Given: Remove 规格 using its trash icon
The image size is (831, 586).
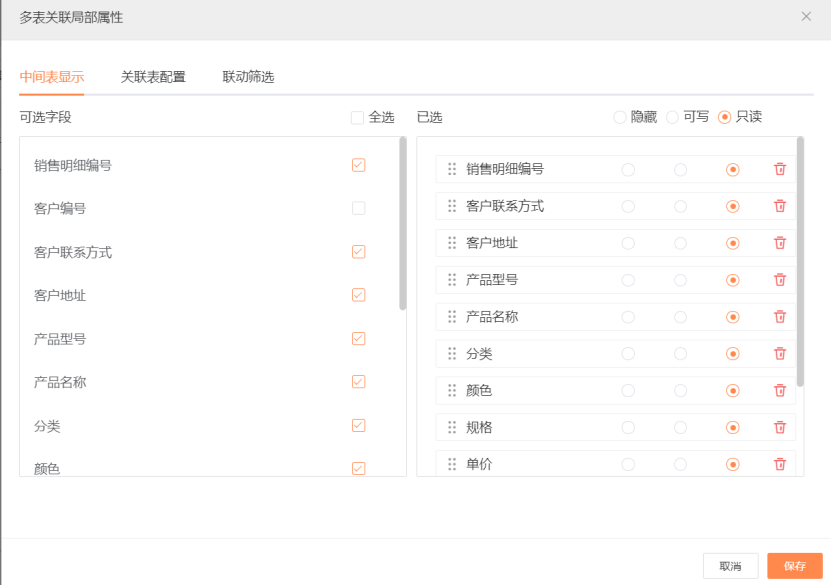Looking at the screenshot, I should 780,428.
